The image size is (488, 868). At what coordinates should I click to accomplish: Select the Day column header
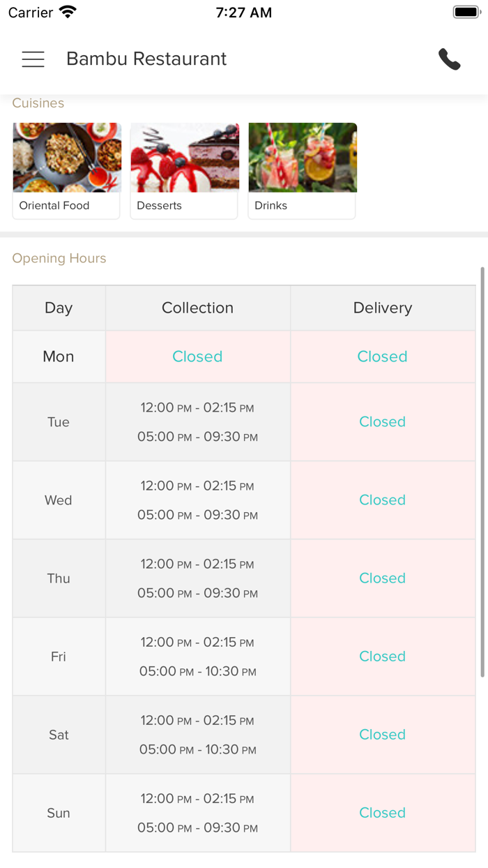59,308
